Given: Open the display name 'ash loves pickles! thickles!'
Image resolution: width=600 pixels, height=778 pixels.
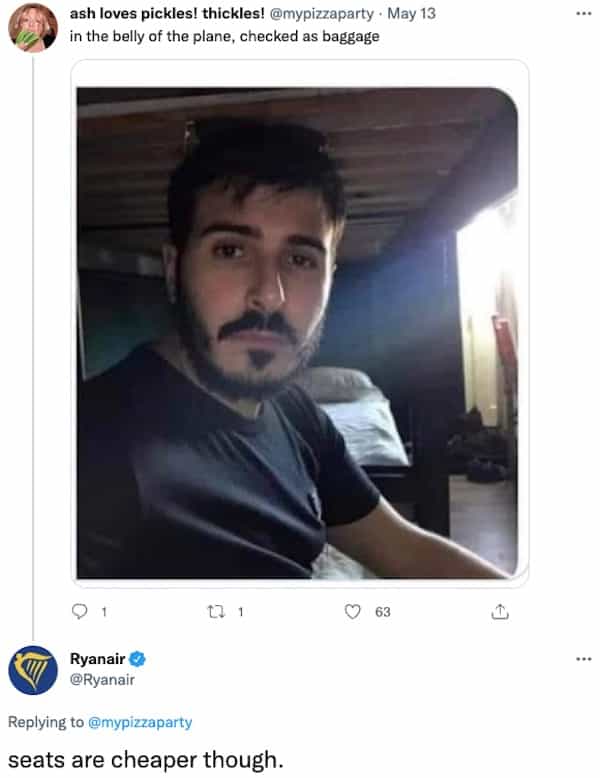Looking at the screenshot, I should (167, 13).
